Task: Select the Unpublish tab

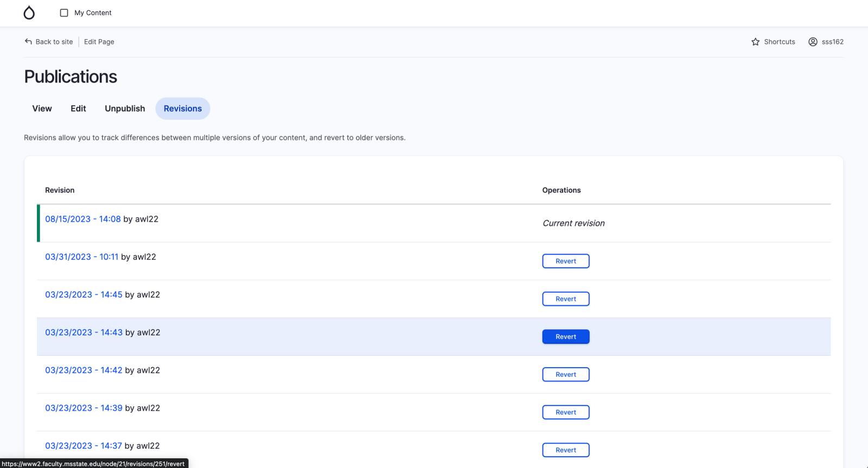Action: point(125,108)
